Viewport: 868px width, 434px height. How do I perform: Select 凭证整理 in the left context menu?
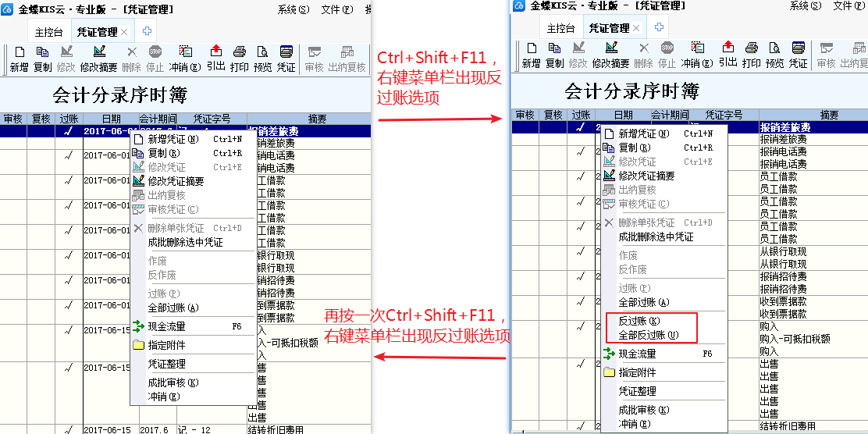(x=166, y=364)
